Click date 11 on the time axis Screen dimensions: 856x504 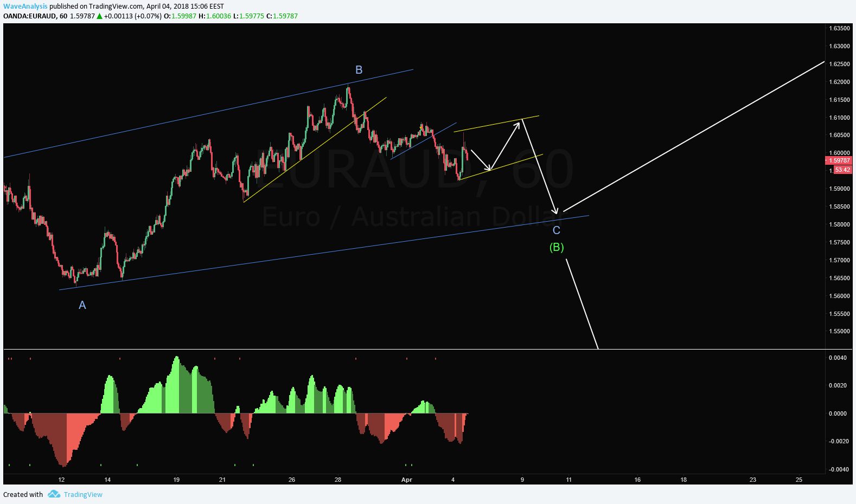568,480
